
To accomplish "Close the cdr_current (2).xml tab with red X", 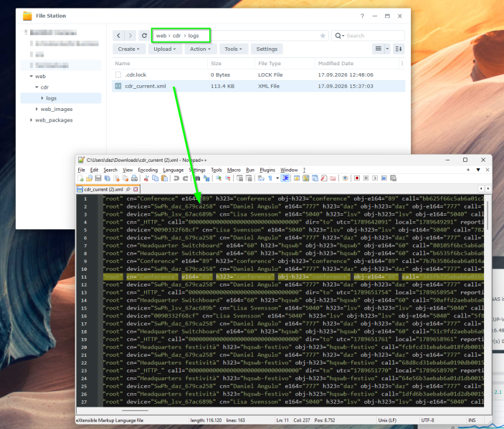I will tap(135, 190).
